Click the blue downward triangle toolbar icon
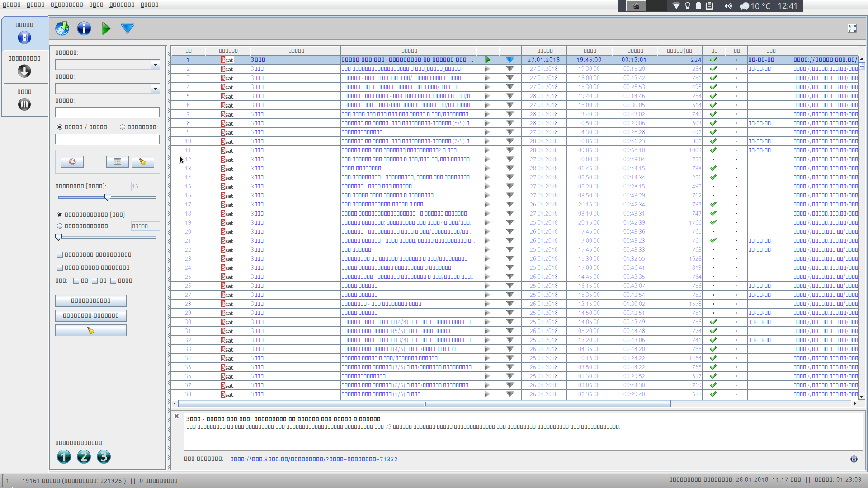This screenshot has height=488, width=868. point(127,28)
